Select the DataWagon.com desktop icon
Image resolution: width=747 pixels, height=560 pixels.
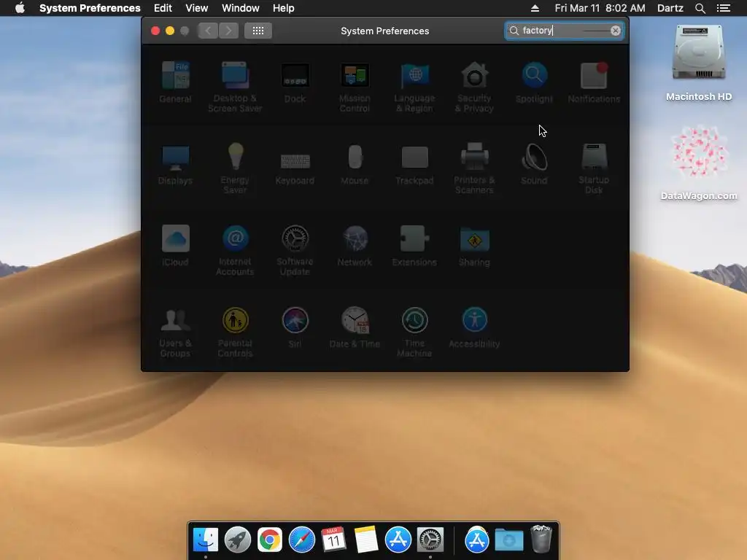click(x=699, y=162)
